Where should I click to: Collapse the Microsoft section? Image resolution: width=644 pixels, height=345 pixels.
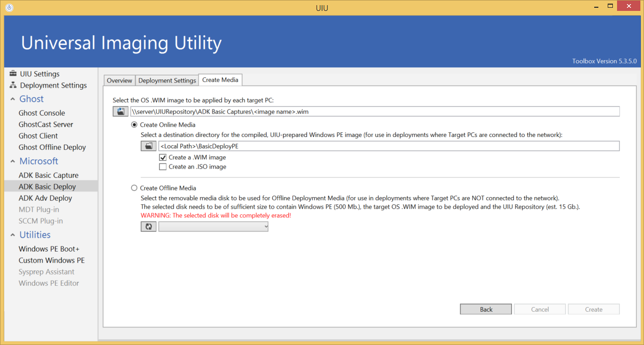tap(12, 161)
